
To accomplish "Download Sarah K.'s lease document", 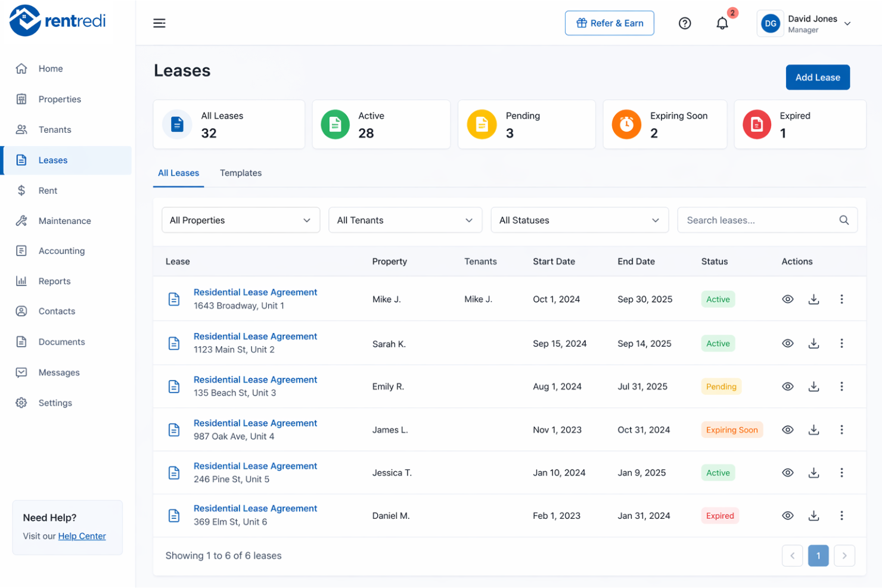I will pos(813,343).
